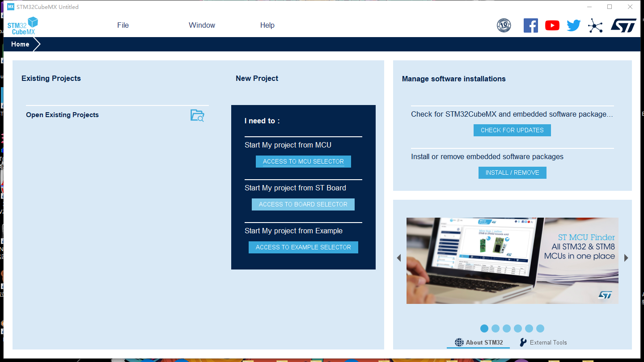Click the ST logo in header
The image size is (644, 362).
pos(623,25)
